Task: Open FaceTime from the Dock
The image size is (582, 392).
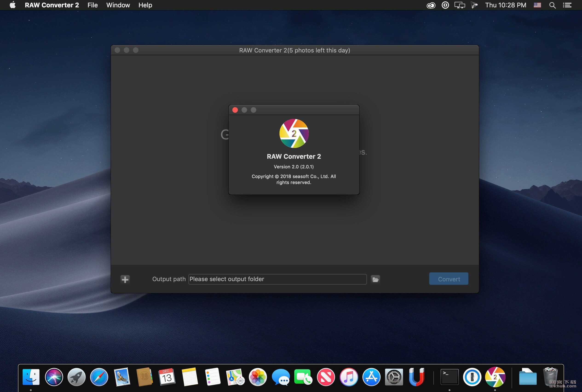Action: point(303,377)
